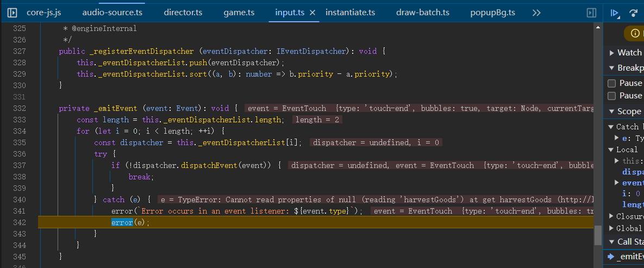The width and height of the screenshot is (644, 268).
Task: Switch to the popupBg.ts tab
Action: click(493, 13)
